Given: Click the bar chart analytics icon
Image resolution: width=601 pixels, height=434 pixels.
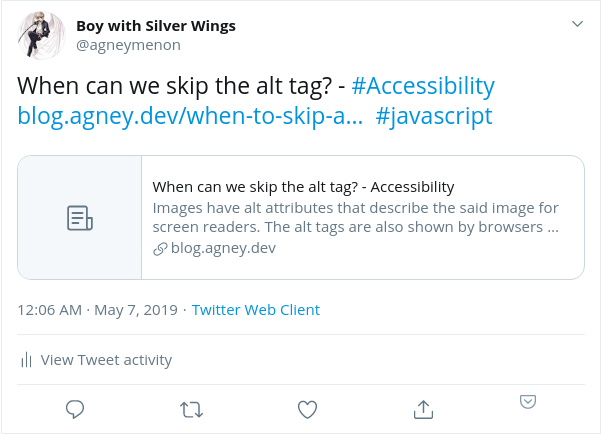Looking at the screenshot, I should click(27, 360).
